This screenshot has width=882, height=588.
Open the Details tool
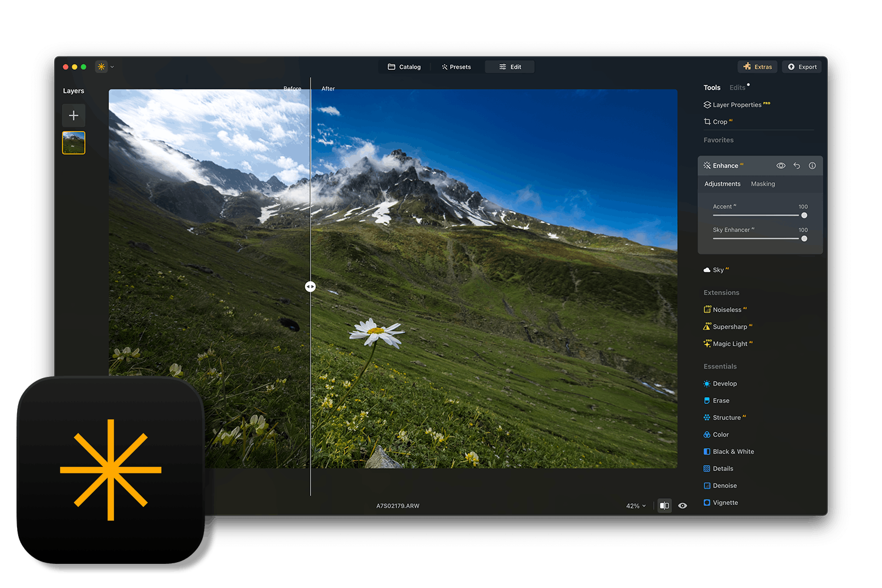point(719,469)
